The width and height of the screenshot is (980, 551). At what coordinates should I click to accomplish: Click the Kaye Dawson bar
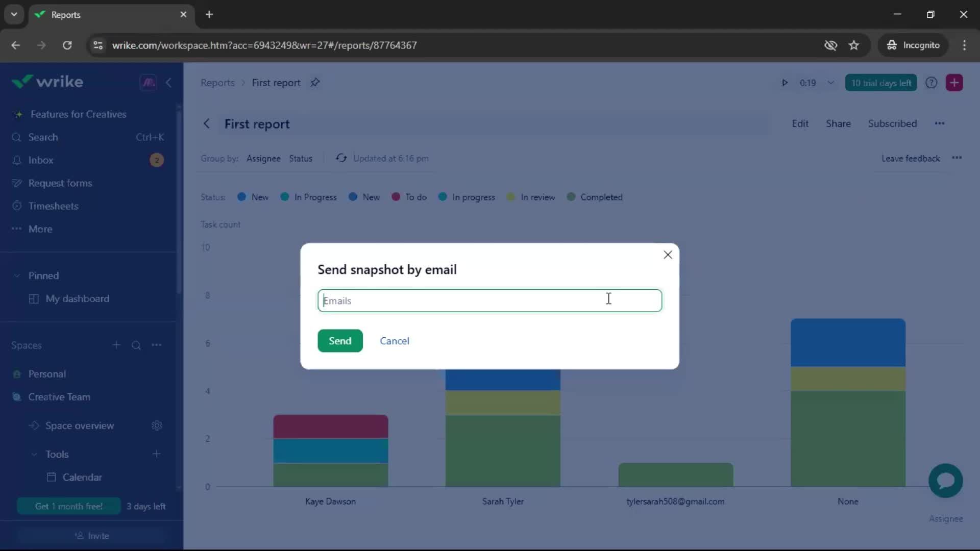331,451
